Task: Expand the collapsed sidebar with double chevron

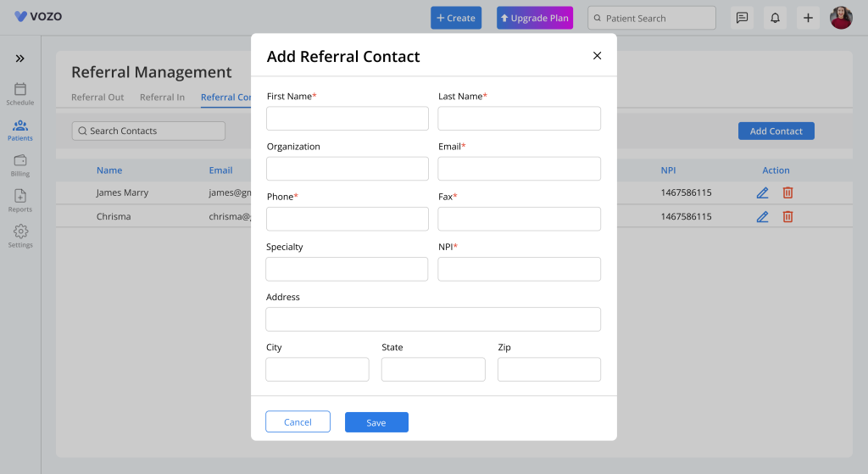Action: point(20,59)
